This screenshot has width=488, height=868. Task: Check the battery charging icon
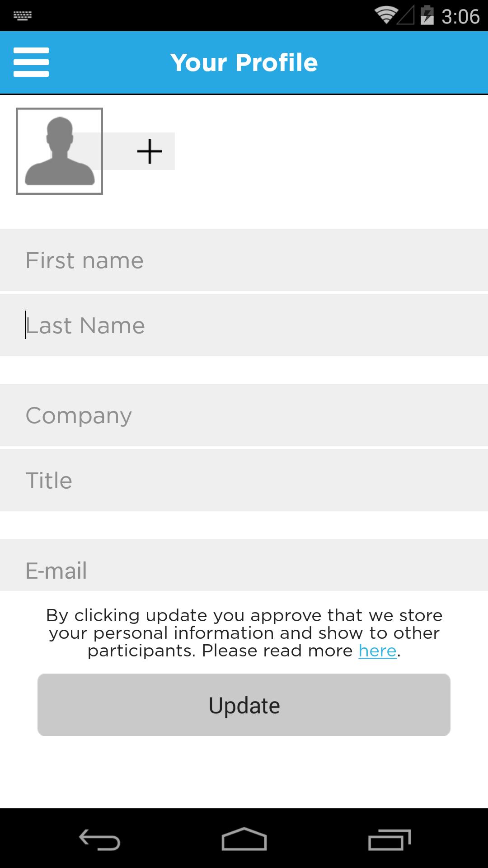point(427,15)
